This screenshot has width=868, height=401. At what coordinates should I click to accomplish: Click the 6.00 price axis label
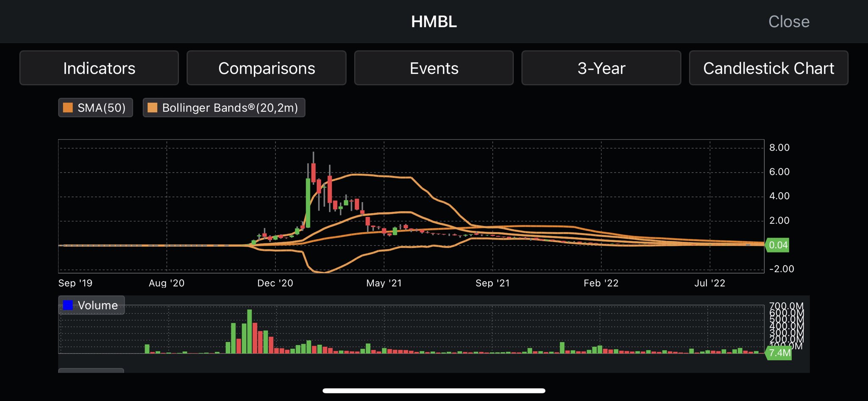[x=779, y=172]
